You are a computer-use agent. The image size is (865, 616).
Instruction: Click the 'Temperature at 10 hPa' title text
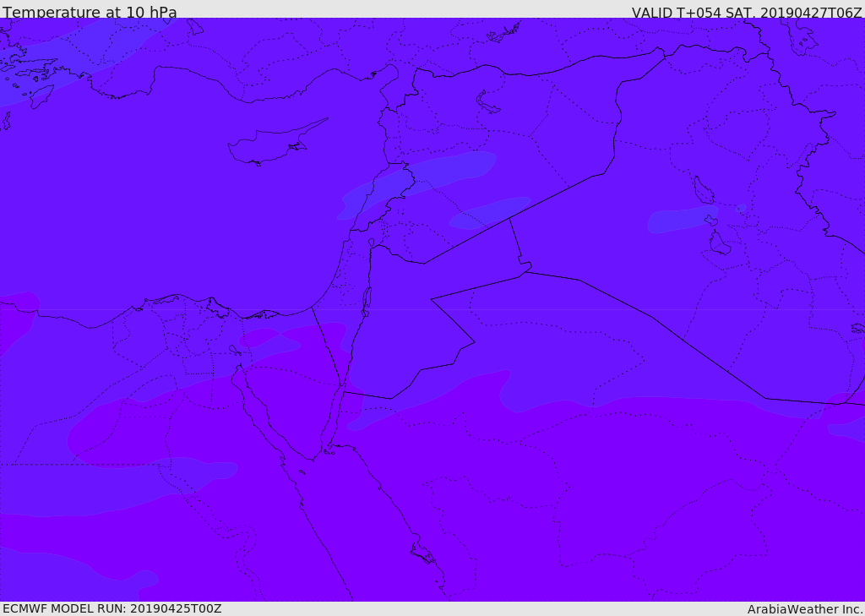pyautogui.click(x=90, y=12)
